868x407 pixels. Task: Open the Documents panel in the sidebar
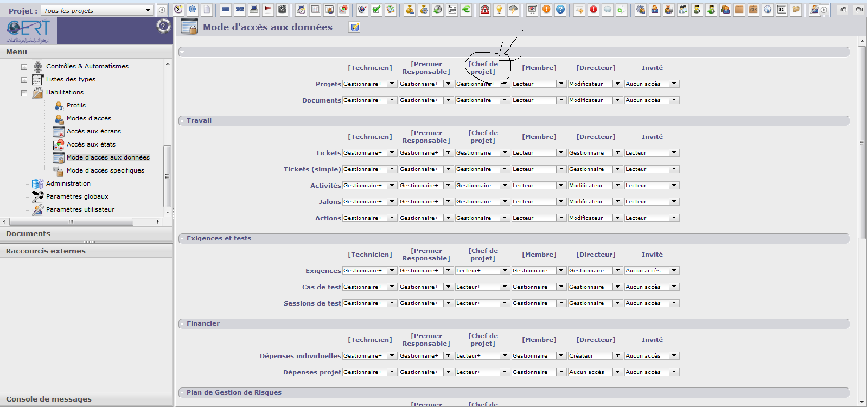click(28, 234)
